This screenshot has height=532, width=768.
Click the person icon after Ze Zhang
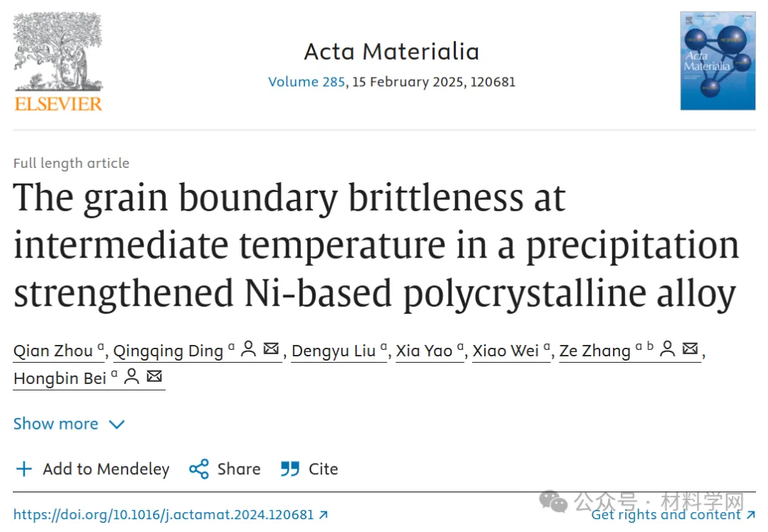point(667,349)
